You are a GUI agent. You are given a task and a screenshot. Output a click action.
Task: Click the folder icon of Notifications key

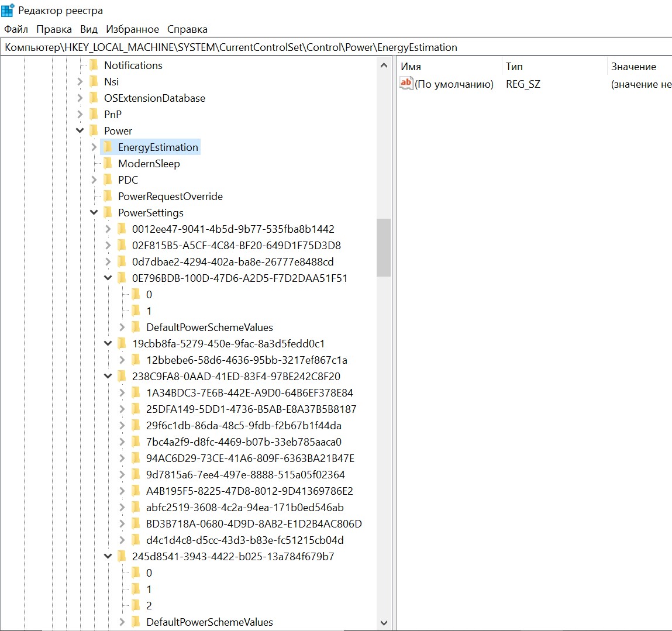click(94, 65)
